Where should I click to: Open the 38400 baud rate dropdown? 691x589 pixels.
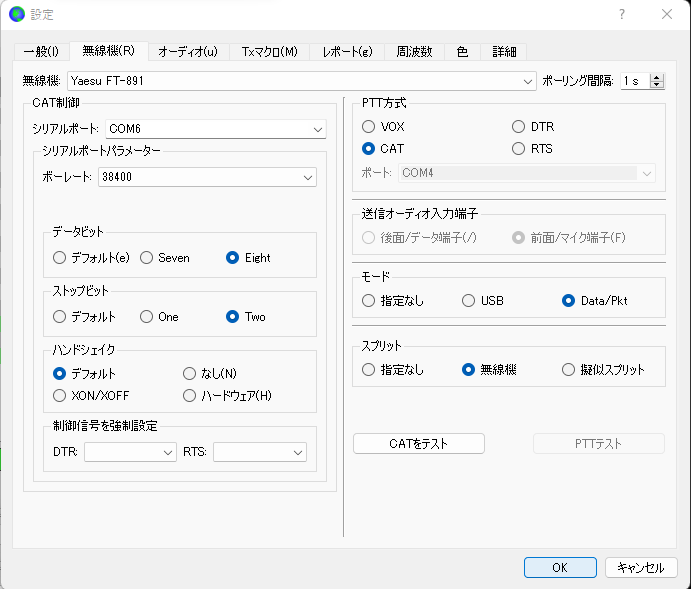point(207,177)
